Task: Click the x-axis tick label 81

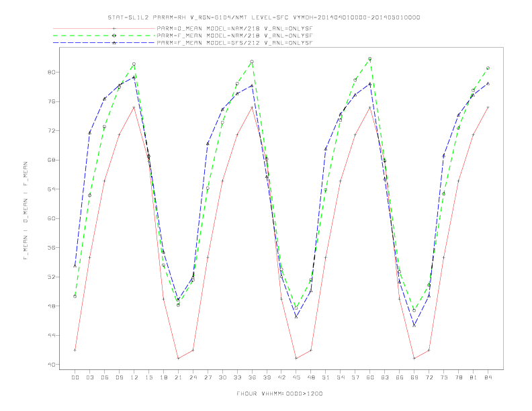Action: coord(474,377)
